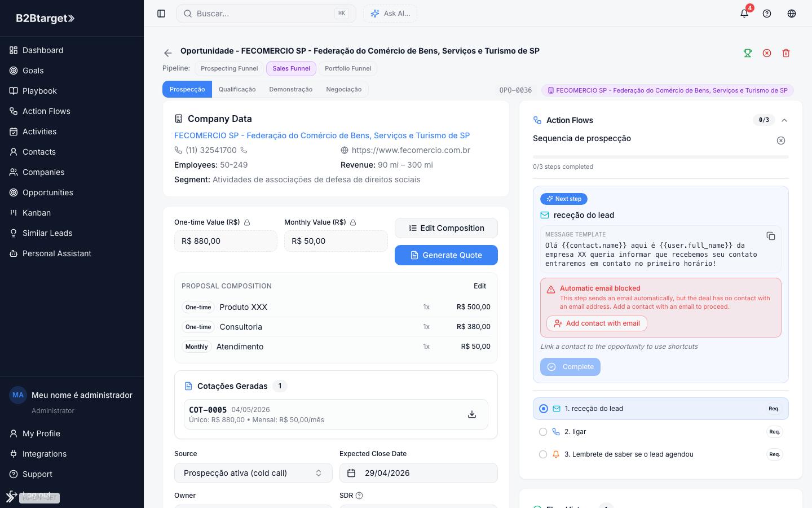812x508 pixels.
Task: Open Expected Close Date picker
Action: 418,473
